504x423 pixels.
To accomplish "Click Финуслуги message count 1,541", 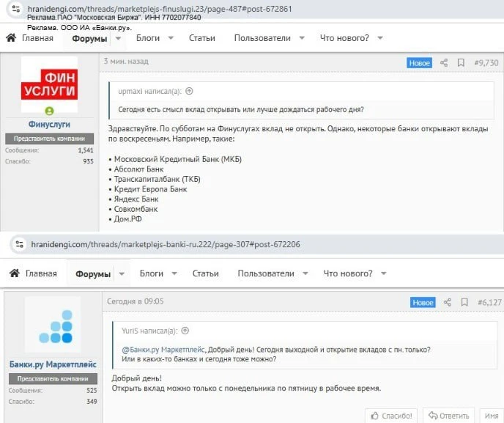I will click(86, 150).
